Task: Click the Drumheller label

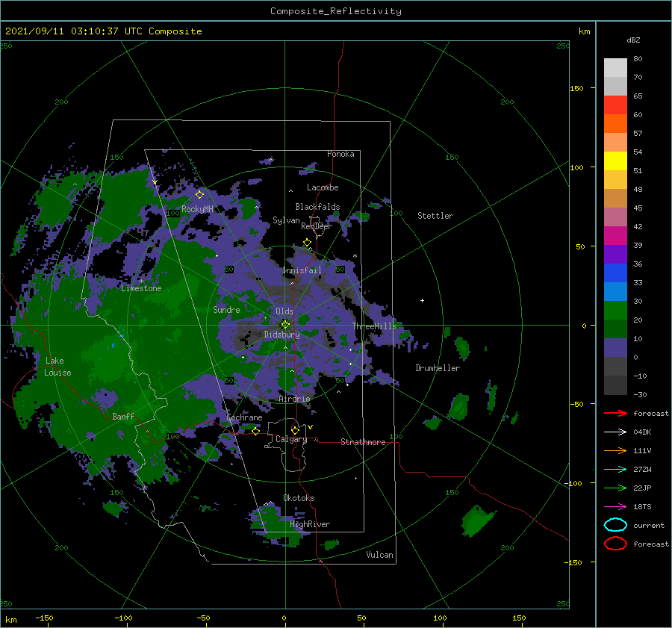Action: click(438, 368)
